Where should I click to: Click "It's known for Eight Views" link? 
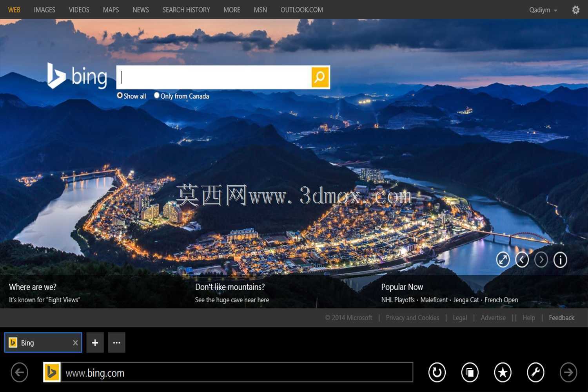tap(44, 300)
